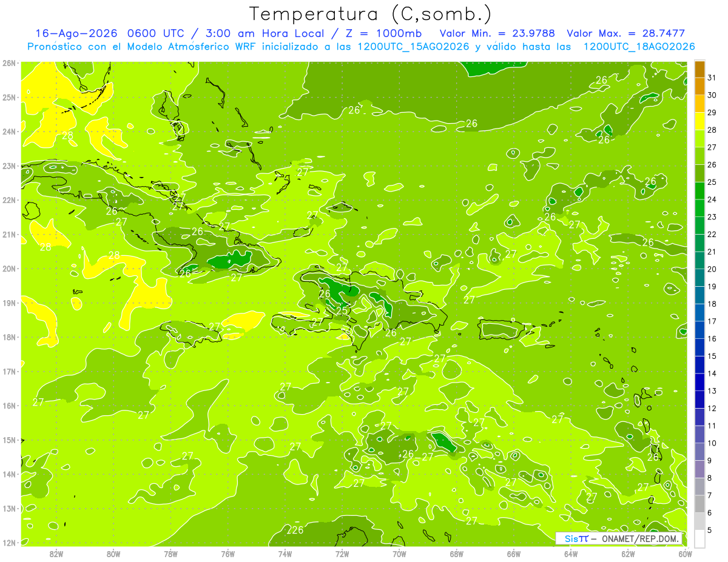
Task: Click the yellow legend band between 28 and 29
Action: [699, 121]
